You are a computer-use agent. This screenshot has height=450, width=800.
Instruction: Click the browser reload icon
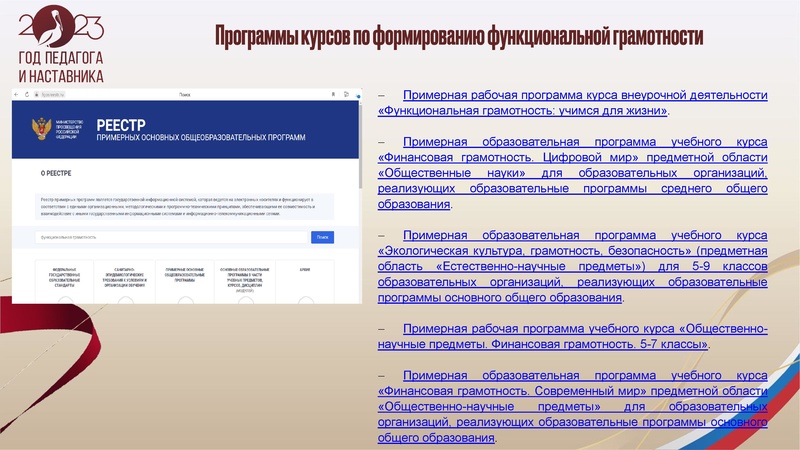pyautogui.click(x=27, y=94)
